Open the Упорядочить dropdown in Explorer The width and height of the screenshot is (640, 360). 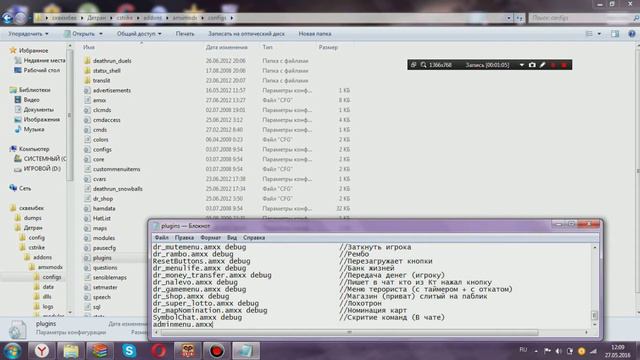pyautogui.click(x=28, y=34)
